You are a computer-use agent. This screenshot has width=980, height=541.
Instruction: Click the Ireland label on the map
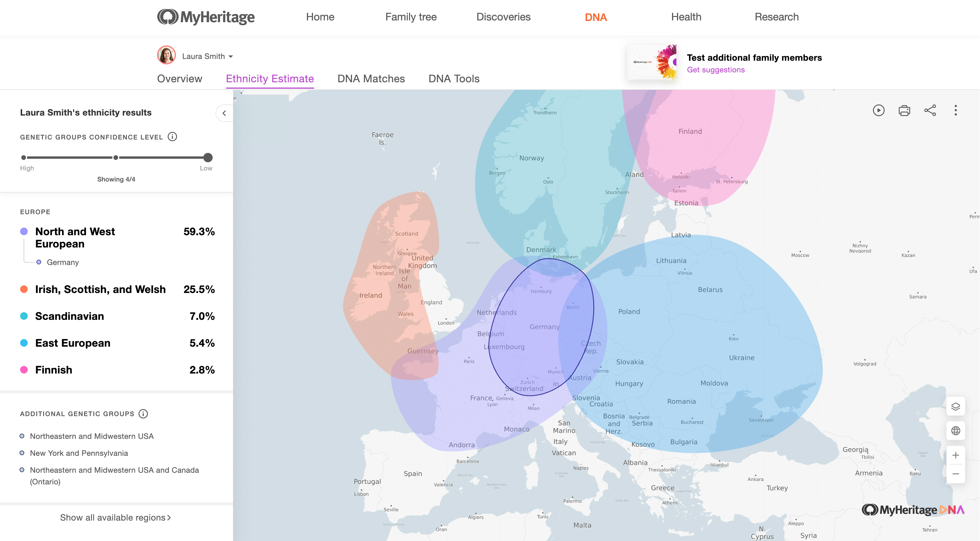370,295
